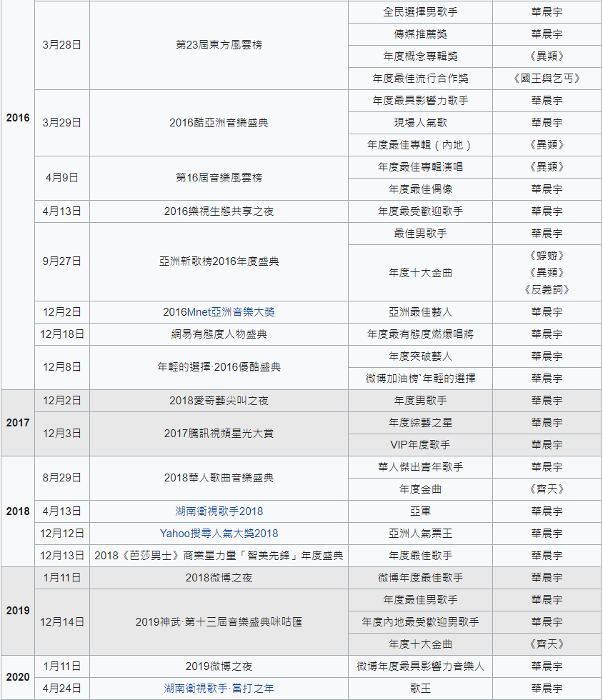Open the 2016Mnet亞洲音樂大獎 link
Image resolution: width=603 pixels, height=700 pixels.
click(x=219, y=312)
